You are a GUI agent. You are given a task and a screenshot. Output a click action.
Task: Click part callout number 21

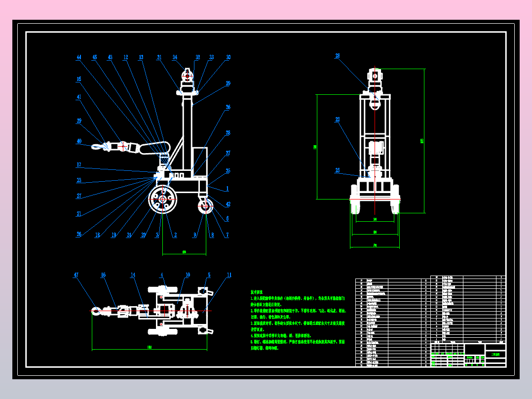coord(79,214)
